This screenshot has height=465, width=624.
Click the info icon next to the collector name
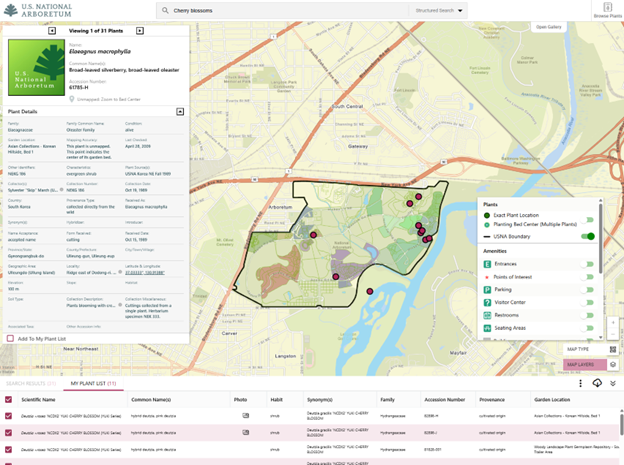62,190
